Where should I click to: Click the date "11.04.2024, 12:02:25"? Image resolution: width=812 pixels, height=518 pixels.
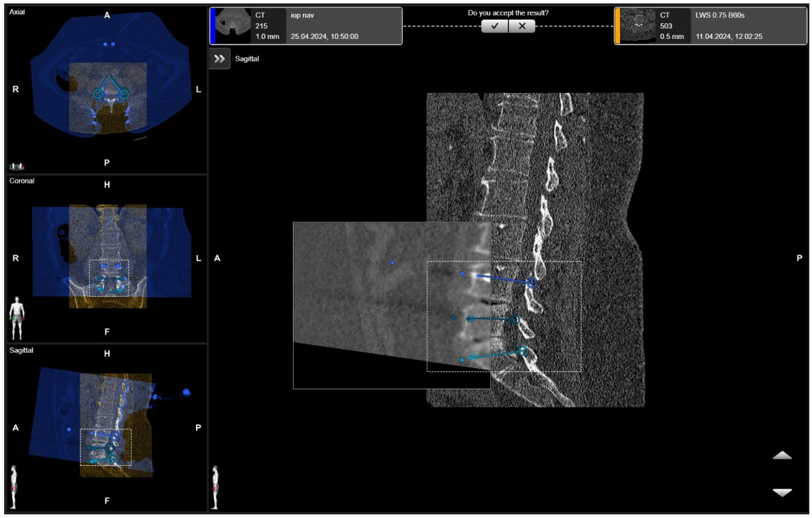point(729,36)
